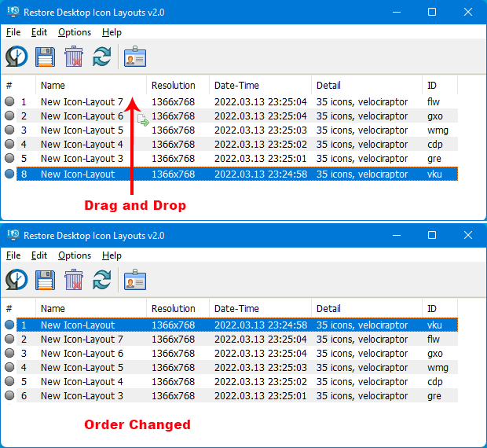Click the Date-Time column header in the lower window
Image resolution: width=487 pixels, height=448 pixels.
[236, 309]
